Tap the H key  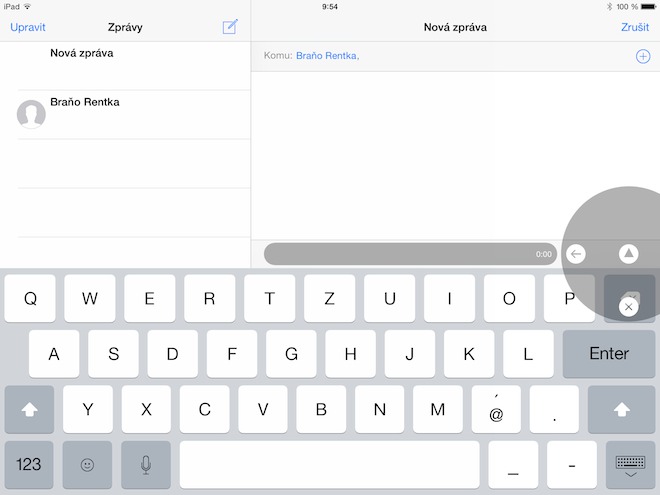coord(350,354)
